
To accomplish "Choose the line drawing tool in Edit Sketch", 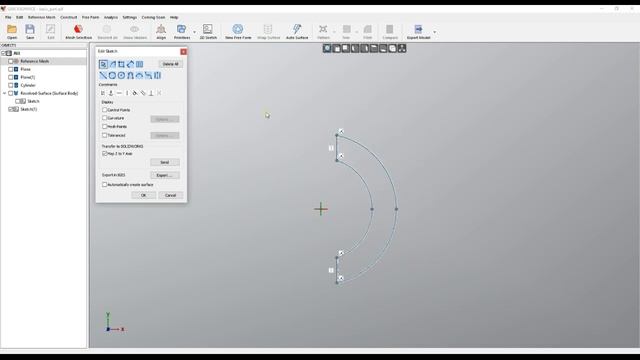I will coord(103,76).
